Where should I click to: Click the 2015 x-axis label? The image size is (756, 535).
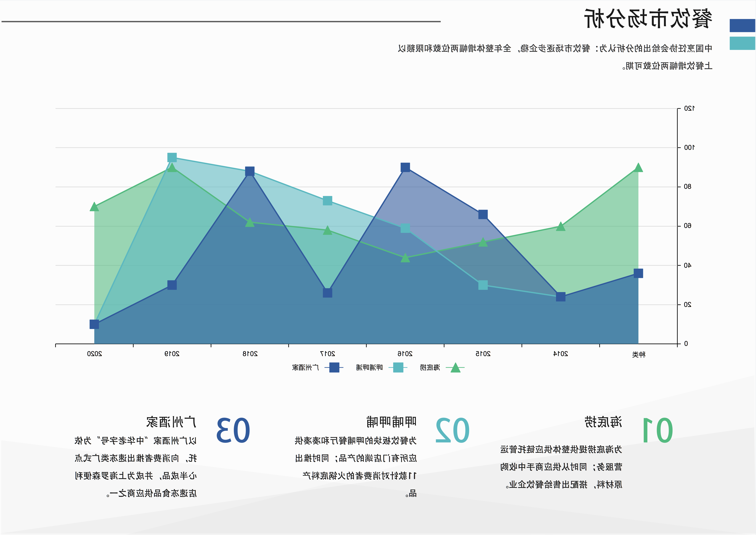click(483, 354)
